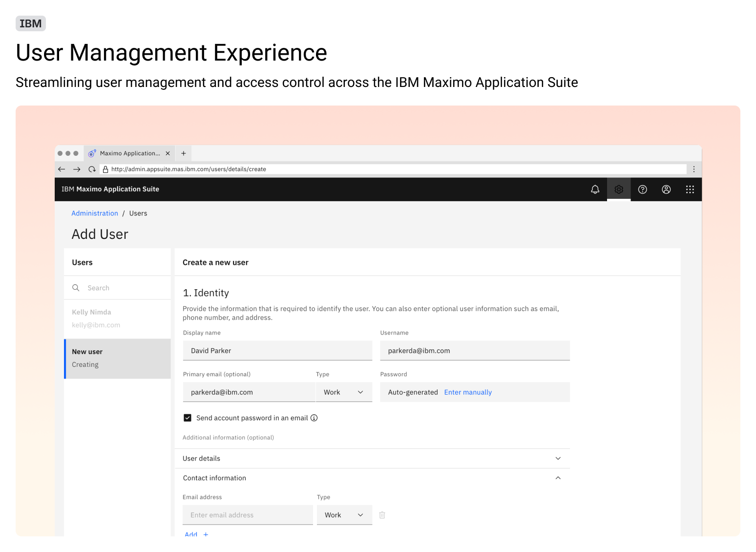Image resolution: width=756 pixels, height=552 pixels.
Task: Click the Enter email address field
Action: 248,515
